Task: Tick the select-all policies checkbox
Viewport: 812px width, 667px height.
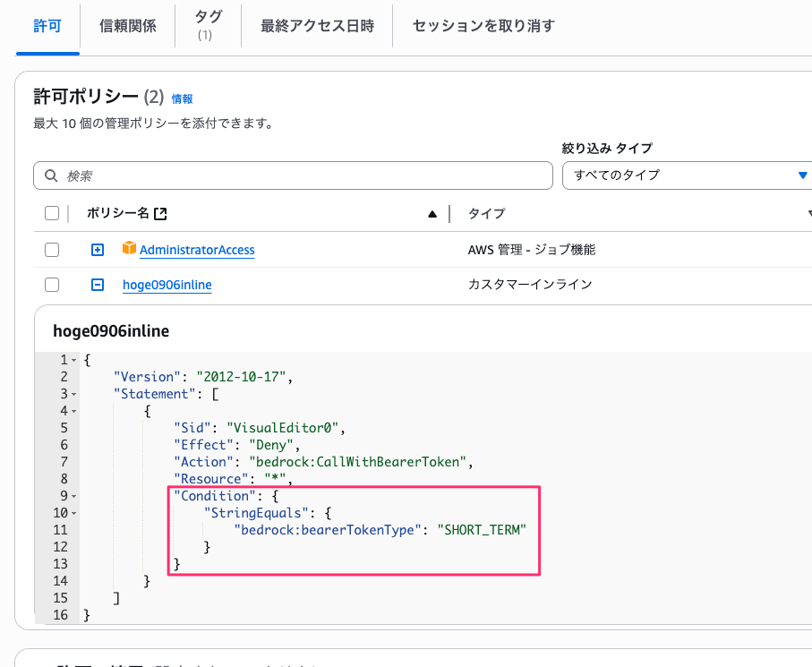Action: [52, 213]
